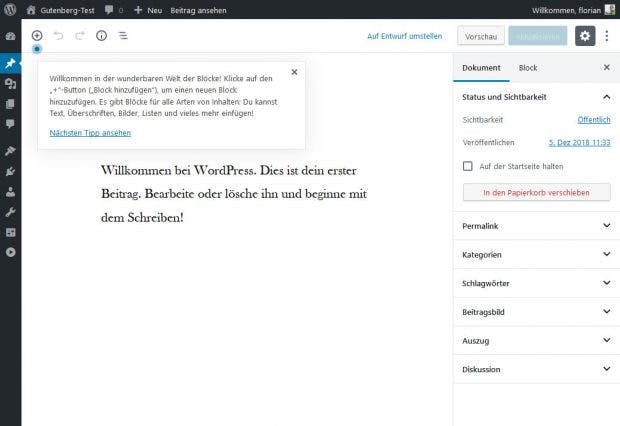Open Einstellungen sidebar icon

(x=10, y=232)
